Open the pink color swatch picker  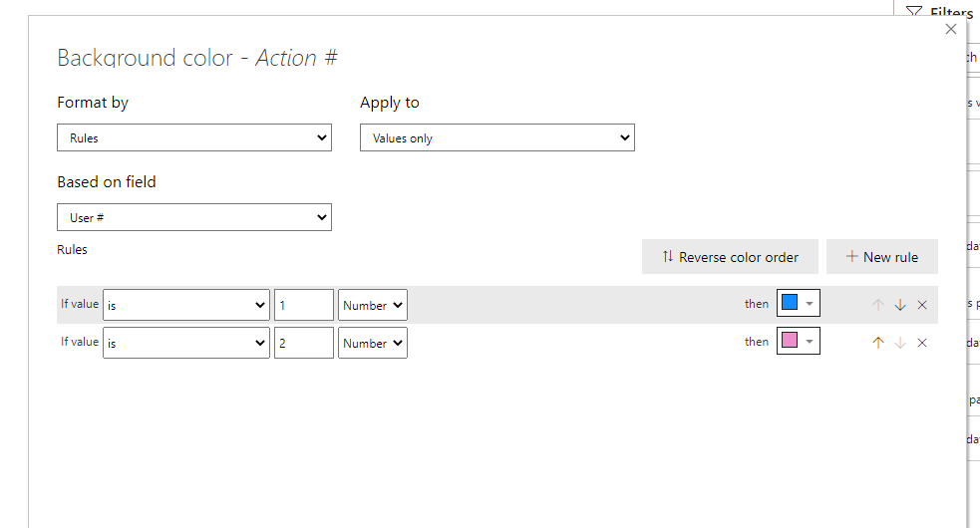point(799,341)
